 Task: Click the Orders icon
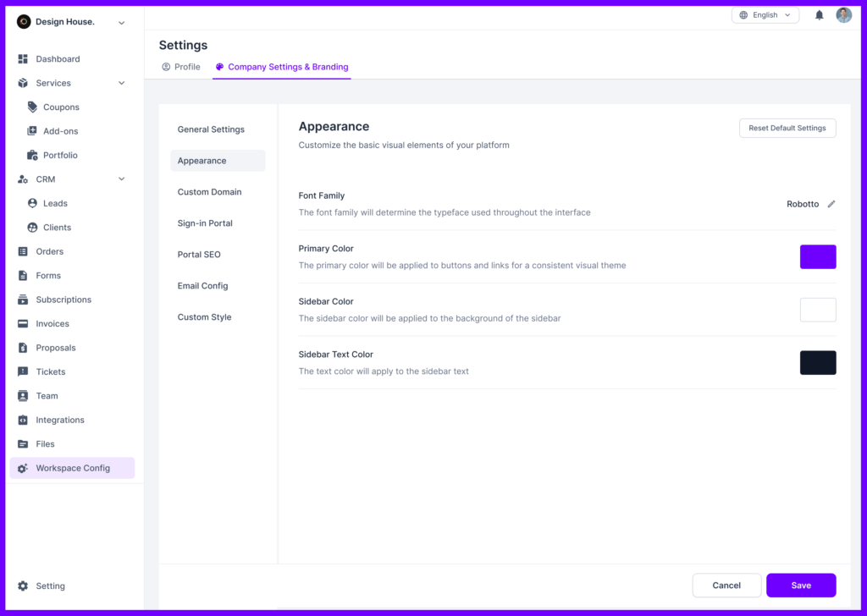click(x=24, y=251)
